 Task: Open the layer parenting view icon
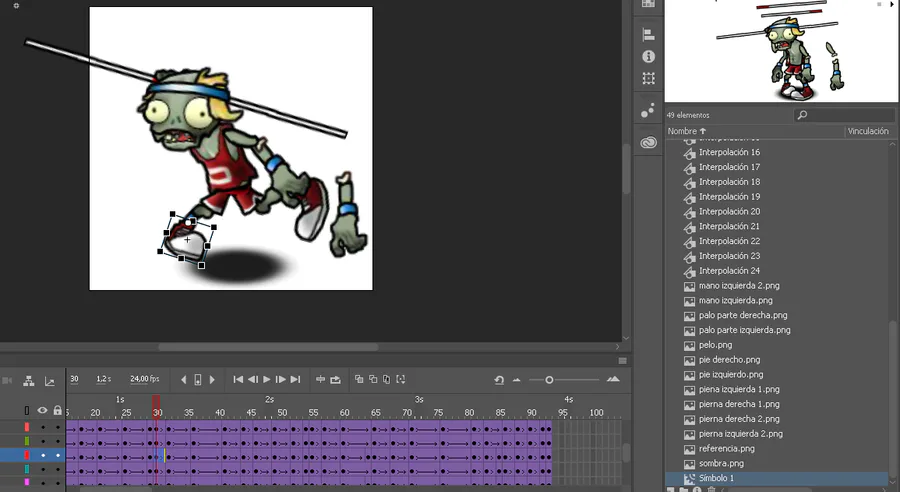click(29, 381)
